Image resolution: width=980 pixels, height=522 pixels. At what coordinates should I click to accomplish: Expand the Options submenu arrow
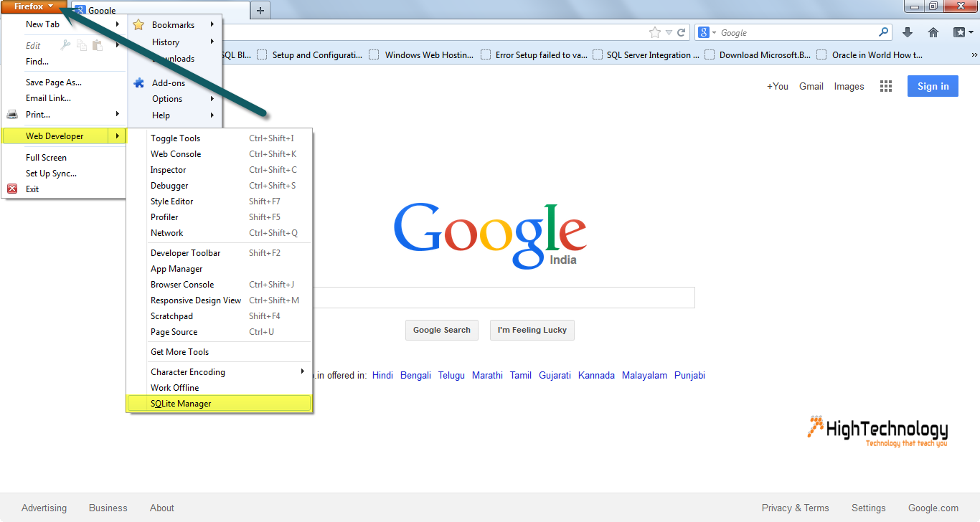click(x=212, y=99)
